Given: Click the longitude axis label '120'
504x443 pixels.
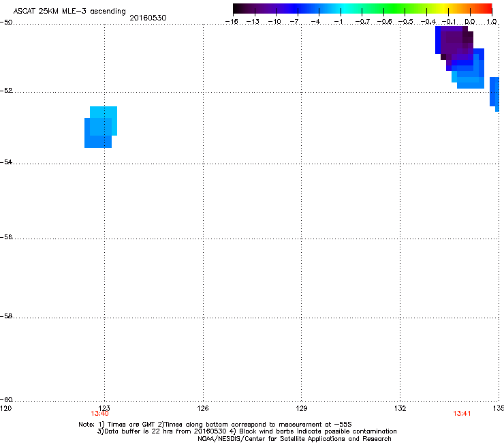Looking at the screenshot, I should pos(5,408).
